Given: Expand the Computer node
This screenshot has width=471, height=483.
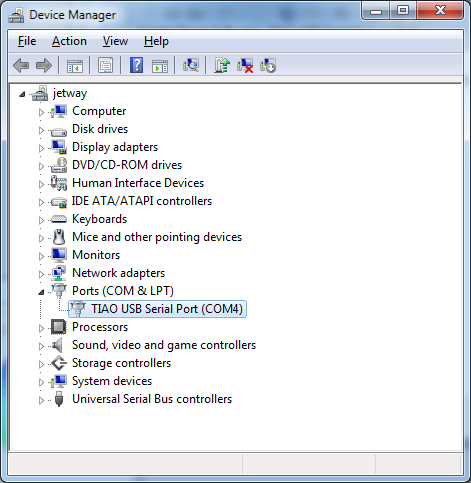Looking at the screenshot, I should tap(41, 112).
